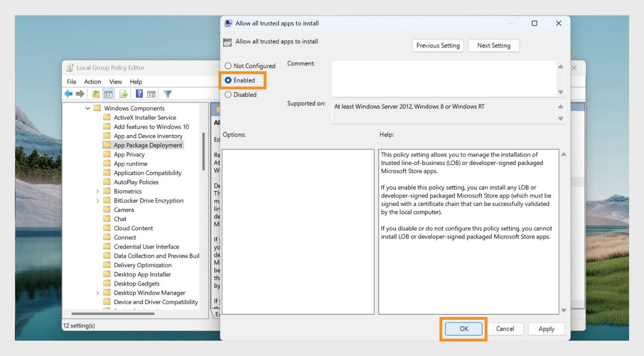Select the Disabled radio button

(228, 95)
